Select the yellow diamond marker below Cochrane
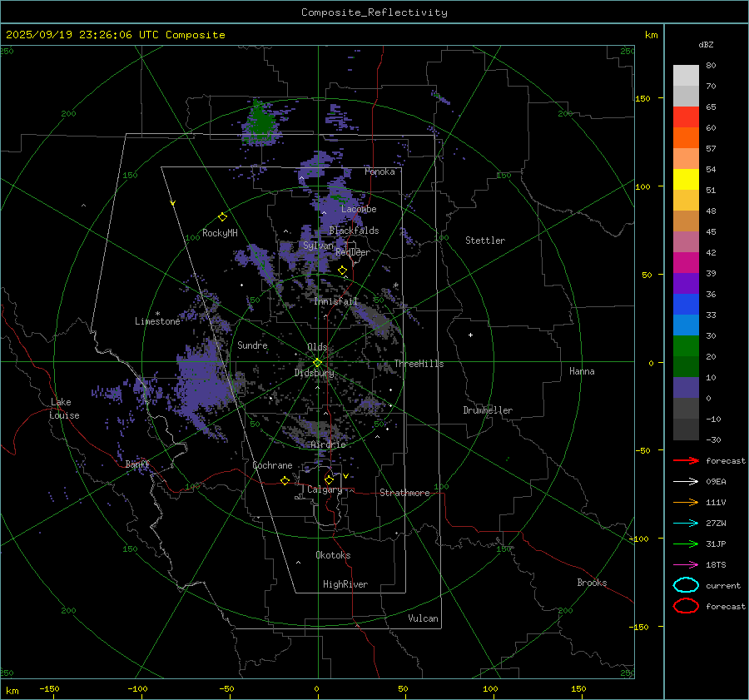 (x=285, y=480)
